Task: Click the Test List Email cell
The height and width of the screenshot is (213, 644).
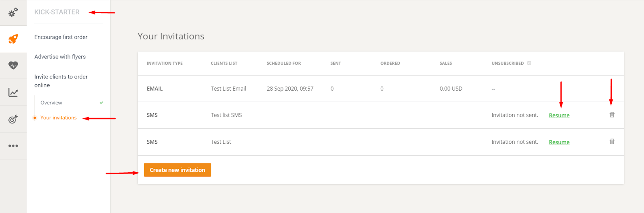Action: (228, 89)
